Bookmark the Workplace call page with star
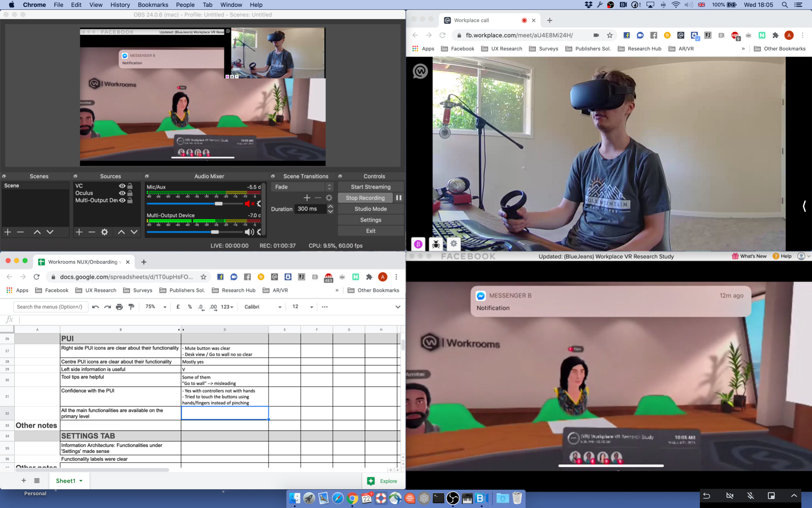The width and height of the screenshot is (812, 508). tap(610, 35)
